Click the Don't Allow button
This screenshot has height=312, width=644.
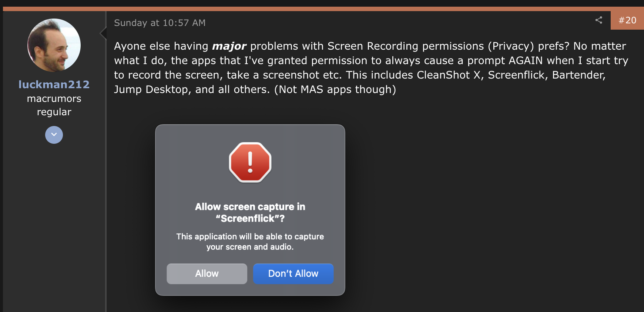293,274
